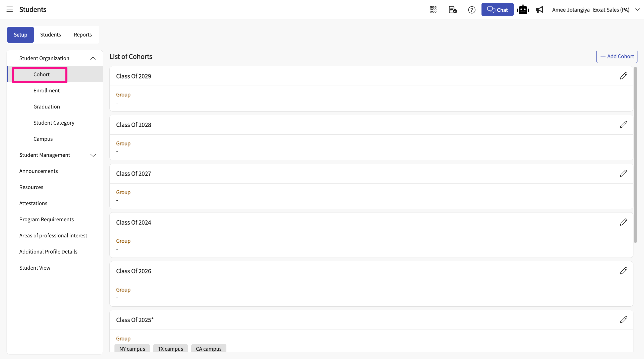Open the help question mark icon
The width and height of the screenshot is (644, 359).
[x=472, y=10]
